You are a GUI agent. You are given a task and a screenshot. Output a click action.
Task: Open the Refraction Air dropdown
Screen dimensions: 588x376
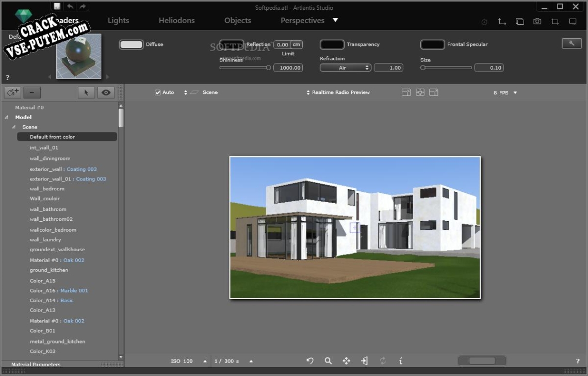coord(346,68)
